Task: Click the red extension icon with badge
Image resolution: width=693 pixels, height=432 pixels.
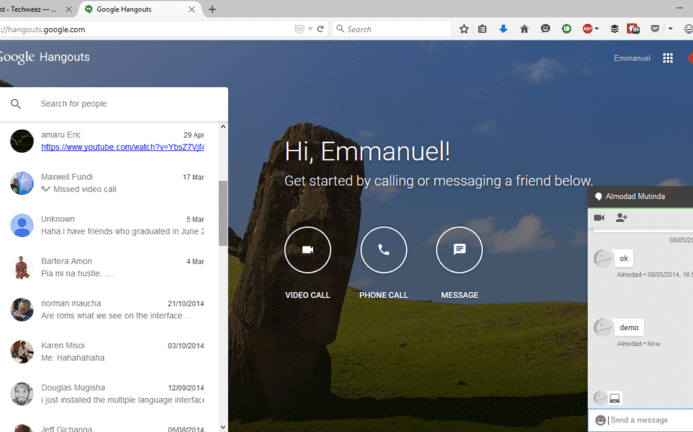Action: 633,29
